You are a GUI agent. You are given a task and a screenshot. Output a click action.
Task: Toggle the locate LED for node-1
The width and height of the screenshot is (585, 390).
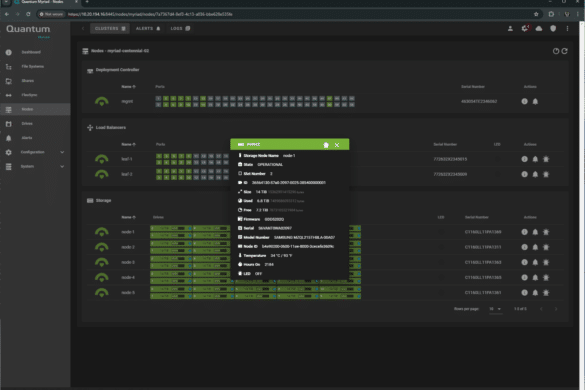coord(546,232)
